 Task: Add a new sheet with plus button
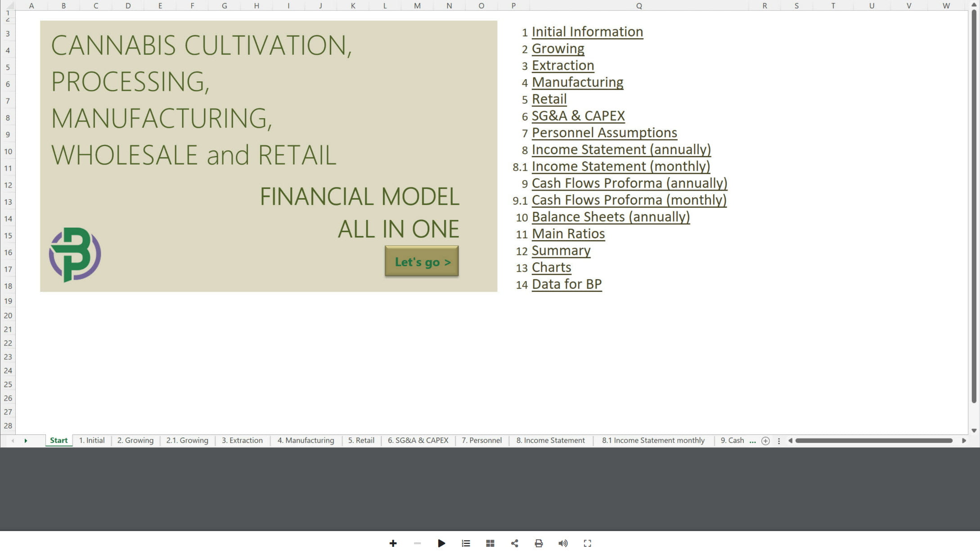click(765, 441)
